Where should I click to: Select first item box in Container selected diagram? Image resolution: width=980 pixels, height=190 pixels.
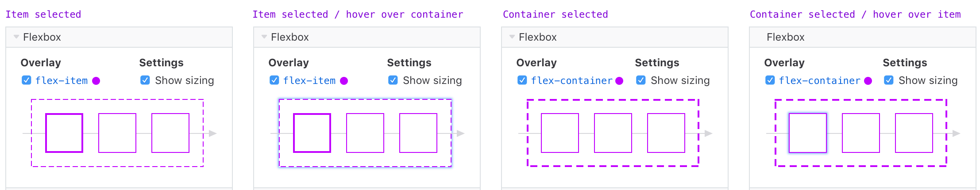point(560,133)
